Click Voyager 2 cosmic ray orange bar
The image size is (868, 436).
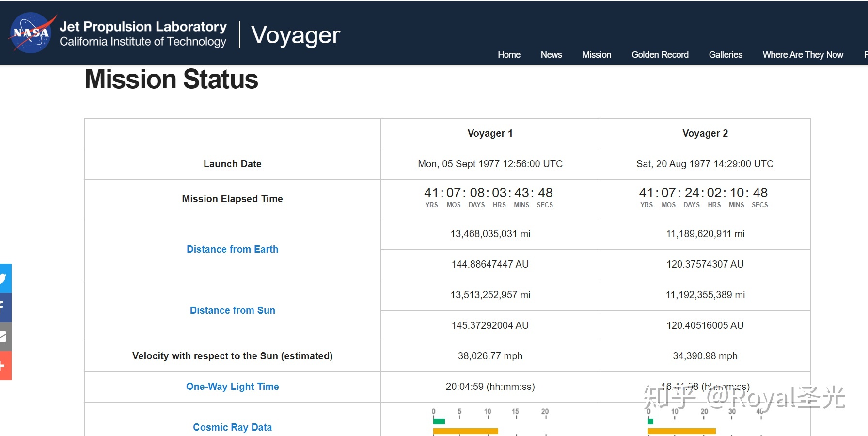pyautogui.click(x=681, y=431)
